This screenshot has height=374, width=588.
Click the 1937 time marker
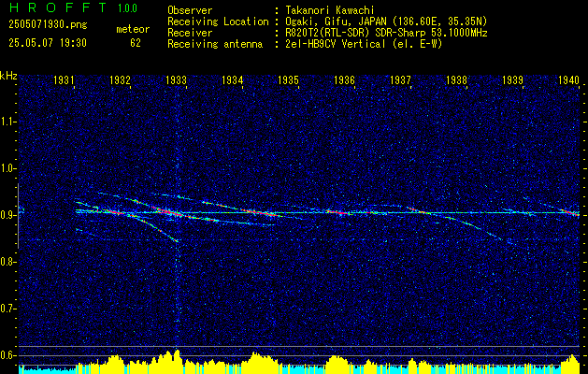[400, 79]
